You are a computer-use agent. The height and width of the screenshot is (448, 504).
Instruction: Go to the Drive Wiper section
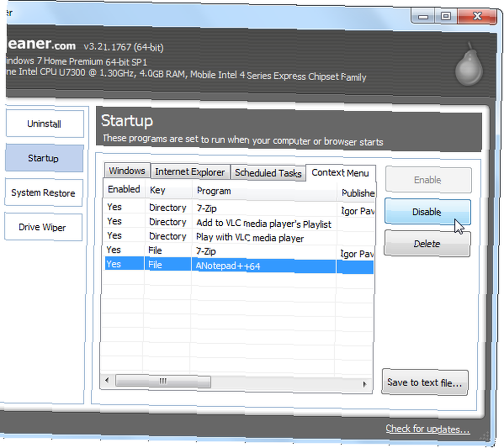43,227
